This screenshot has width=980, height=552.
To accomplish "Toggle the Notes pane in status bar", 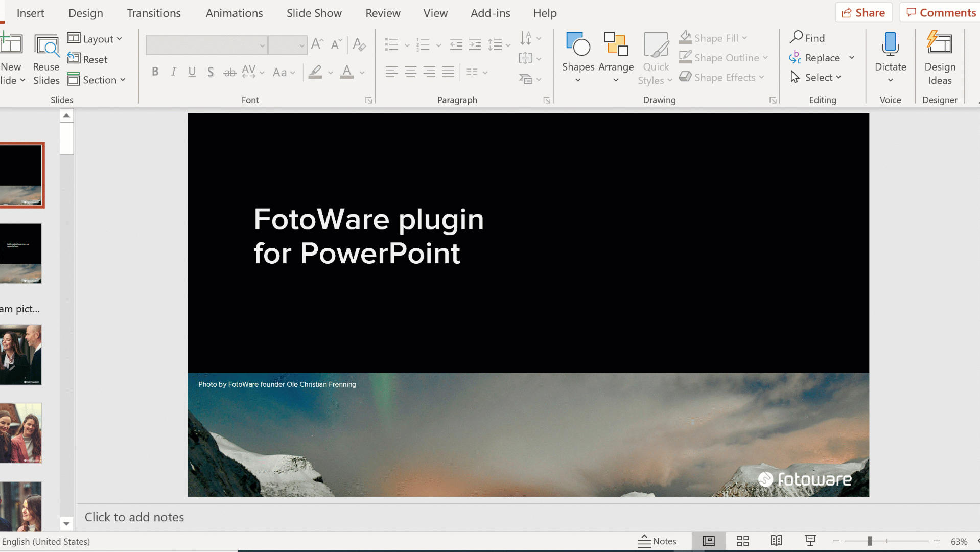I will pyautogui.click(x=657, y=541).
